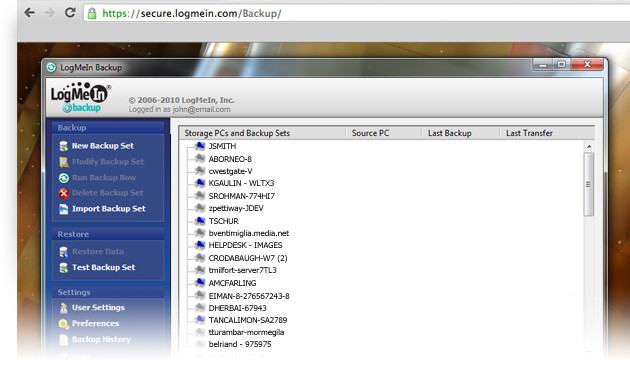Select the KGAULIN - WLTX3 entry
Viewport: 630px width, 388px height.
(x=241, y=183)
